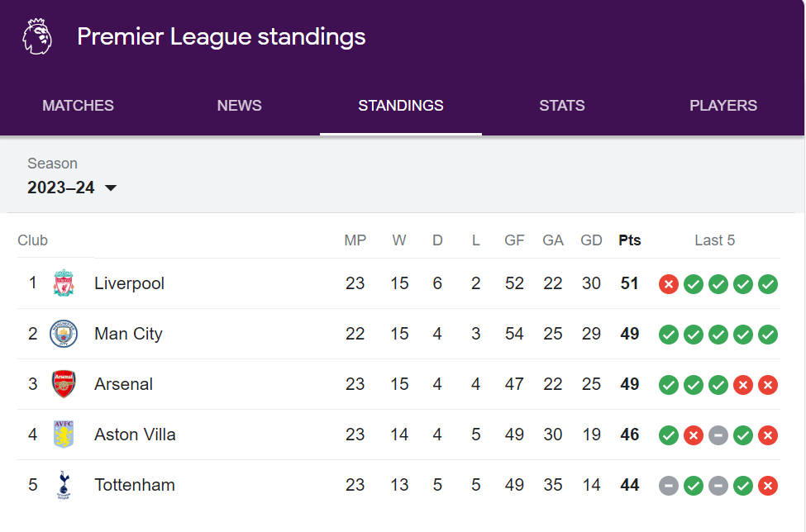
Task: Open the Liverpool team link
Action: click(130, 283)
